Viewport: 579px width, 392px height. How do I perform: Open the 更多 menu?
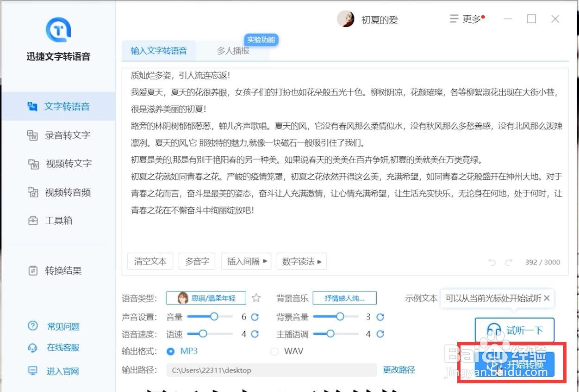467,19
